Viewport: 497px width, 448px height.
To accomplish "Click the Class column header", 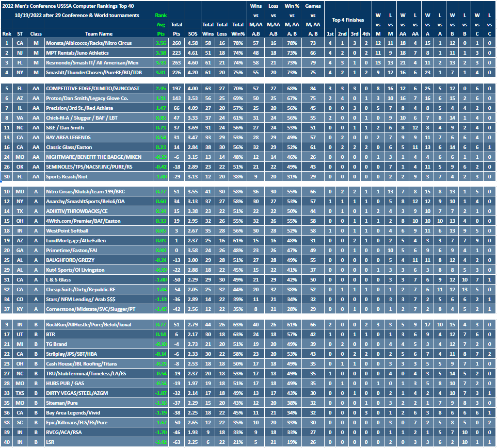I will pos(36,34).
